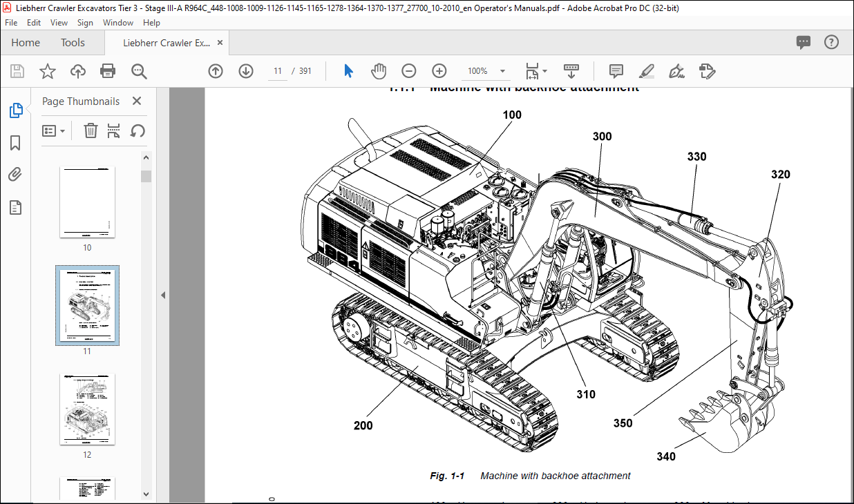Open the help question mark icon
The width and height of the screenshot is (854, 504).
pyautogui.click(x=831, y=42)
